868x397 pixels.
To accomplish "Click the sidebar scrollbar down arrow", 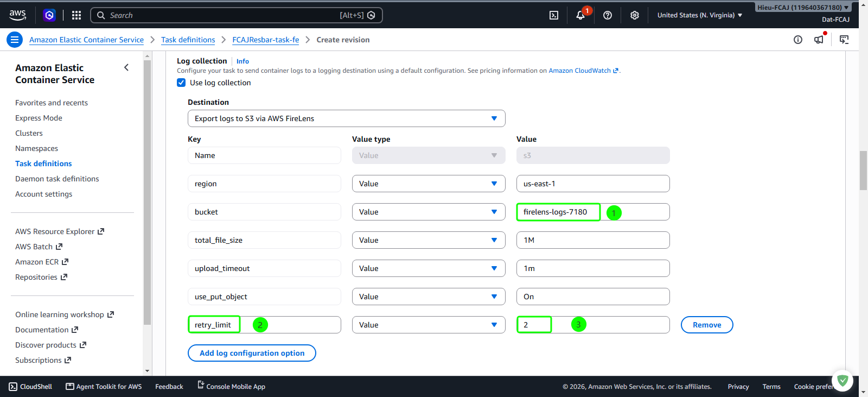I will click(147, 371).
